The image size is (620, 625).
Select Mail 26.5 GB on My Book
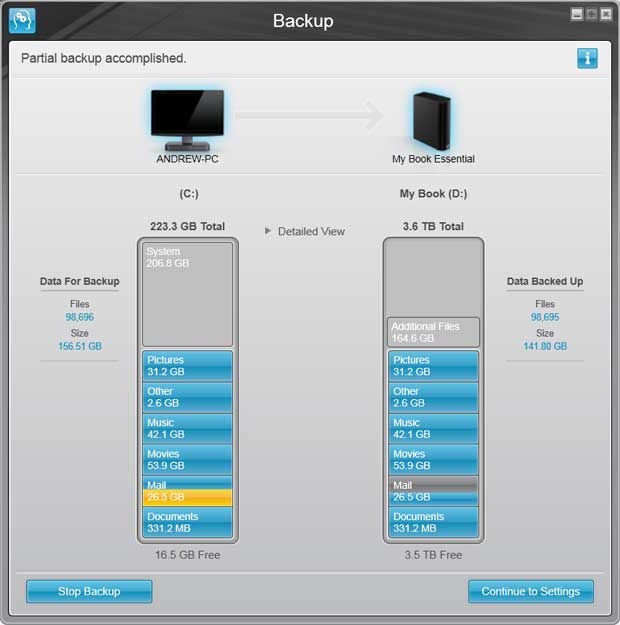tap(433, 491)
